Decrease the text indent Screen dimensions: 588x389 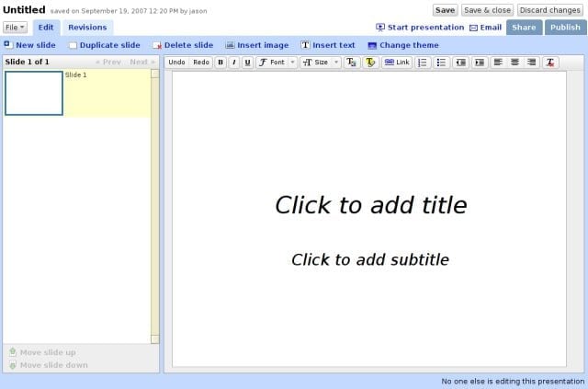tap(461, 63)
